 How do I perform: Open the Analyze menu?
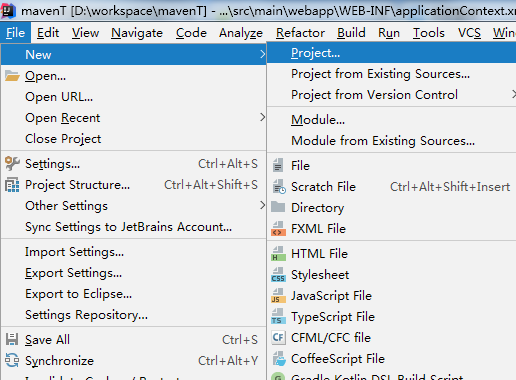tap(241, 33)
